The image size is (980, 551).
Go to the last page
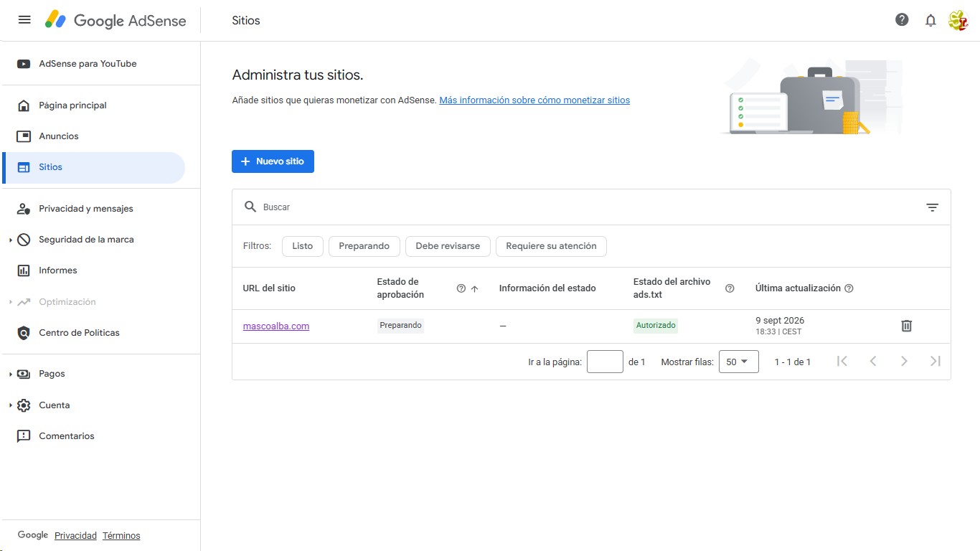tap(935, 361)
